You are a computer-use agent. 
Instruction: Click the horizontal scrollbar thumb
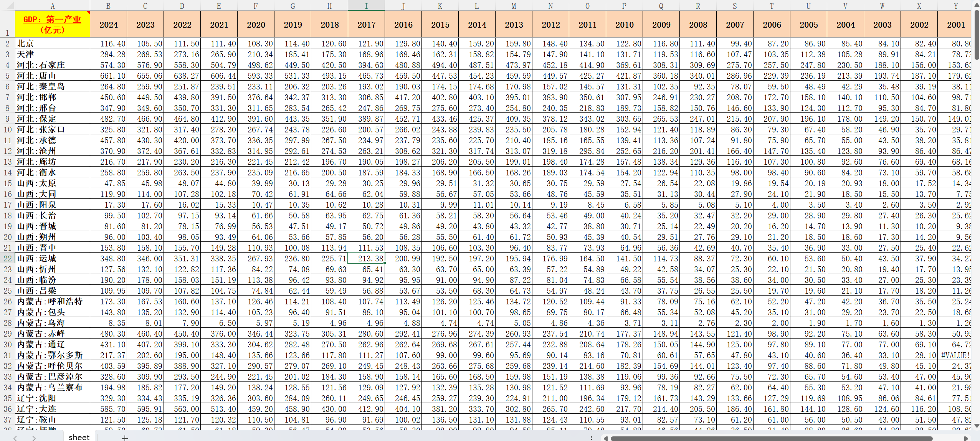point(772,438)
